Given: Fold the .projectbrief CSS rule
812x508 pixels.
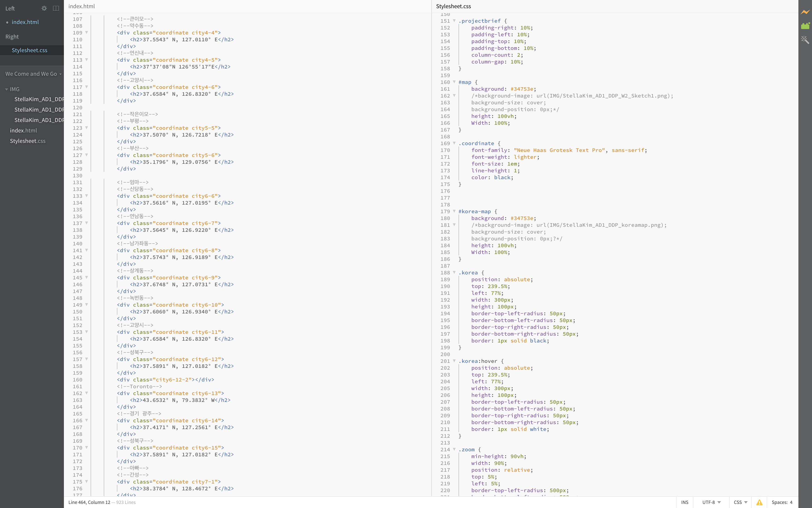Looking at the screenshot, I should [454, 21].
